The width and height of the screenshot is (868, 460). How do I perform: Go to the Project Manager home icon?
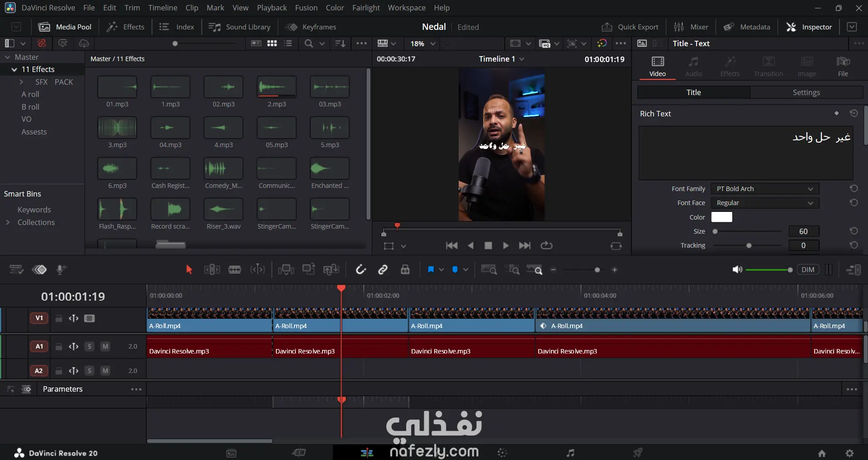[822, 453]
